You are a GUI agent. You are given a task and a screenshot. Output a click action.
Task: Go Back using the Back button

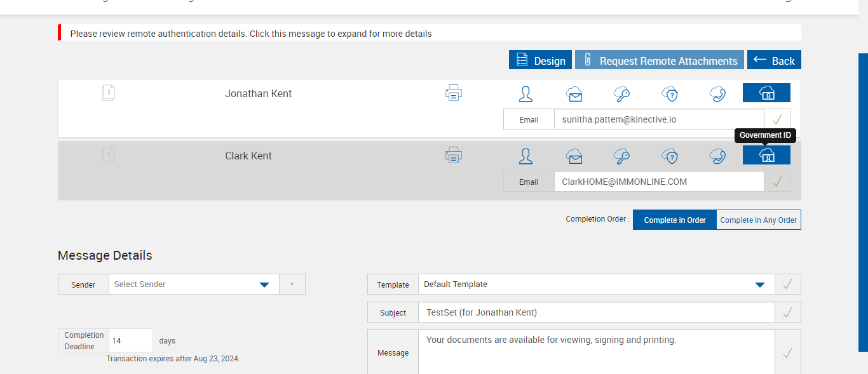pos(774,60)
